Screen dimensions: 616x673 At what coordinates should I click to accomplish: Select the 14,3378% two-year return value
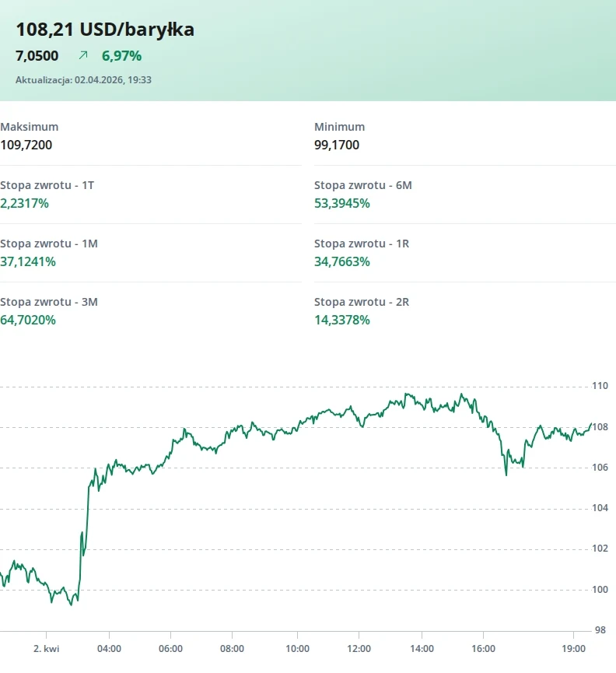(342, 320)
